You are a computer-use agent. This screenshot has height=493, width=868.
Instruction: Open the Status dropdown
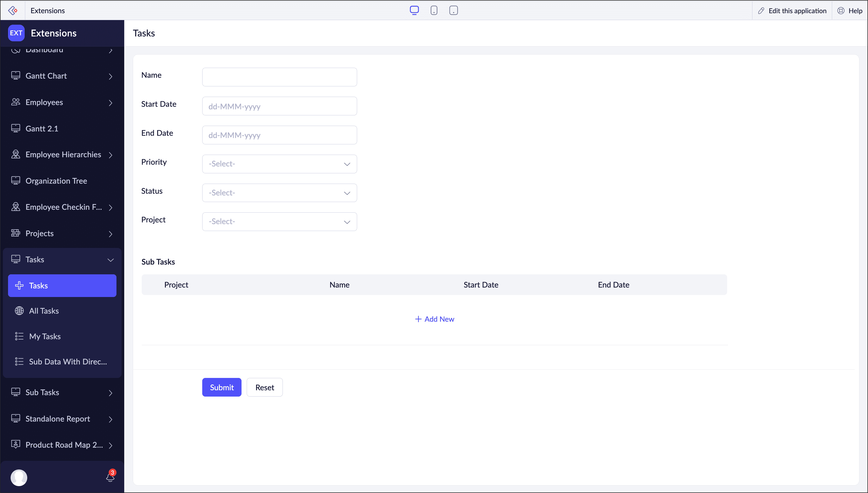coord(279,193)
